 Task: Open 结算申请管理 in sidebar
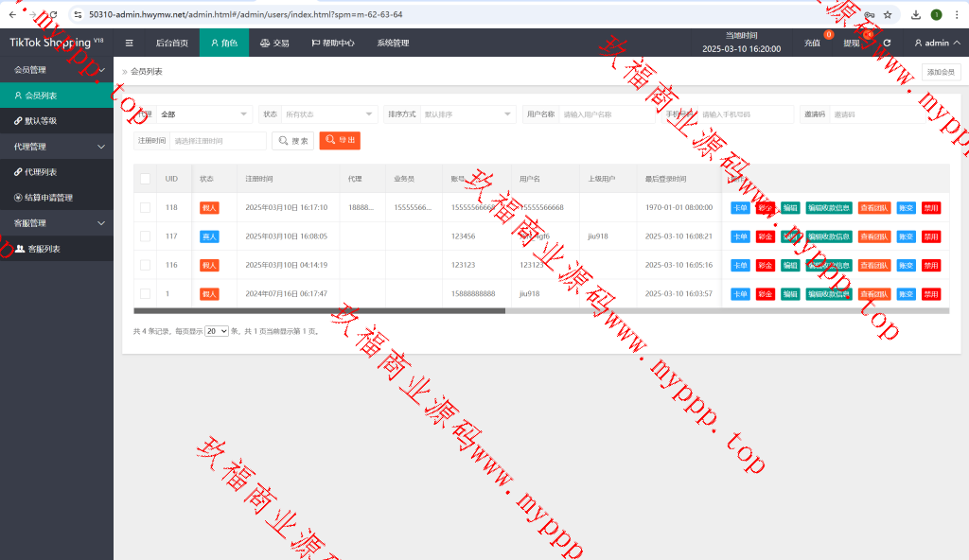57,197
